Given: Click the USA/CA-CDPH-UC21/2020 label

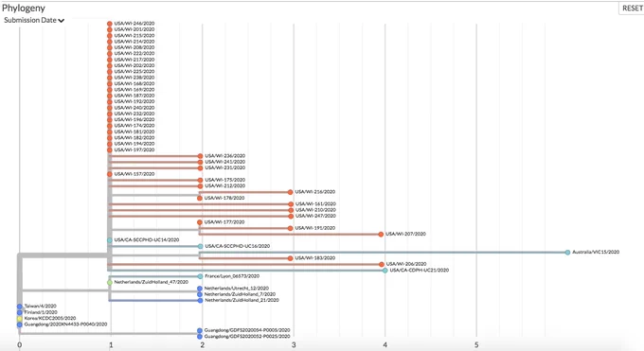Looking at the screenshot, I should pos(420,271).
